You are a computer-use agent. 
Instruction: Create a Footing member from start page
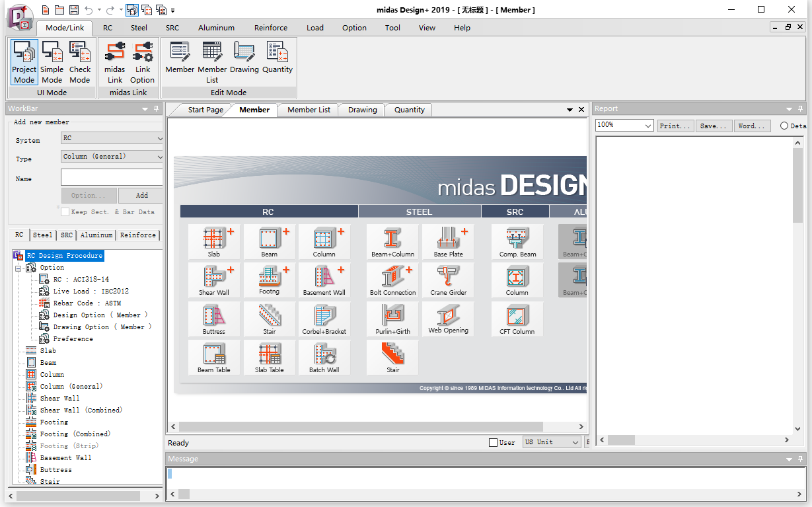(269, 280)
